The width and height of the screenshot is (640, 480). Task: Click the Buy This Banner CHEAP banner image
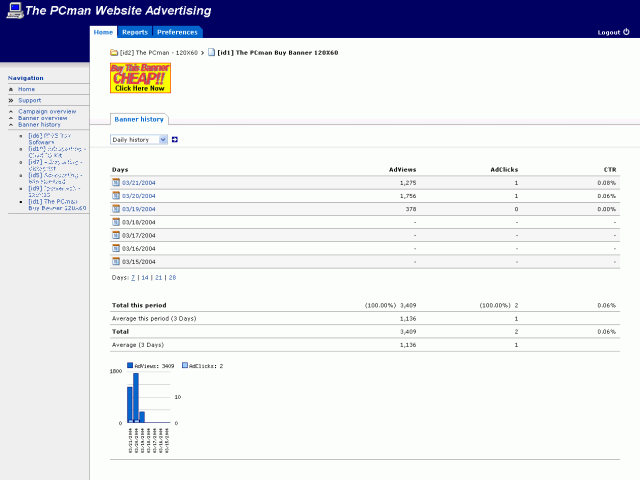[x=140, y=78]
